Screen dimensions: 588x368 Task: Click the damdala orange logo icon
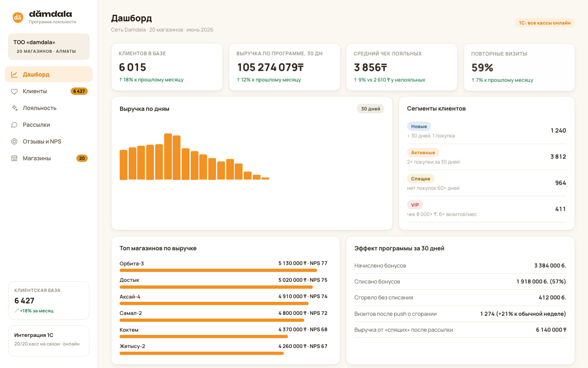(18, 17)
